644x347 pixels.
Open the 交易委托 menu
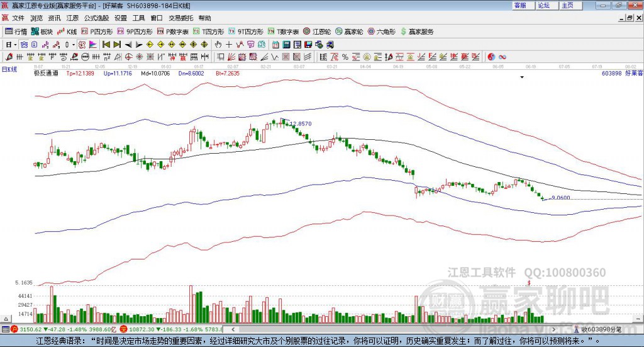click(180, 18)
